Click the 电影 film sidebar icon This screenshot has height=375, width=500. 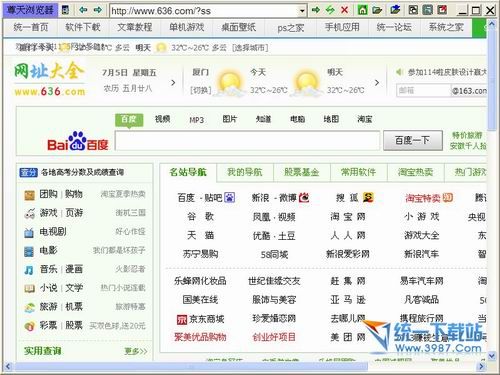point(29,251)
